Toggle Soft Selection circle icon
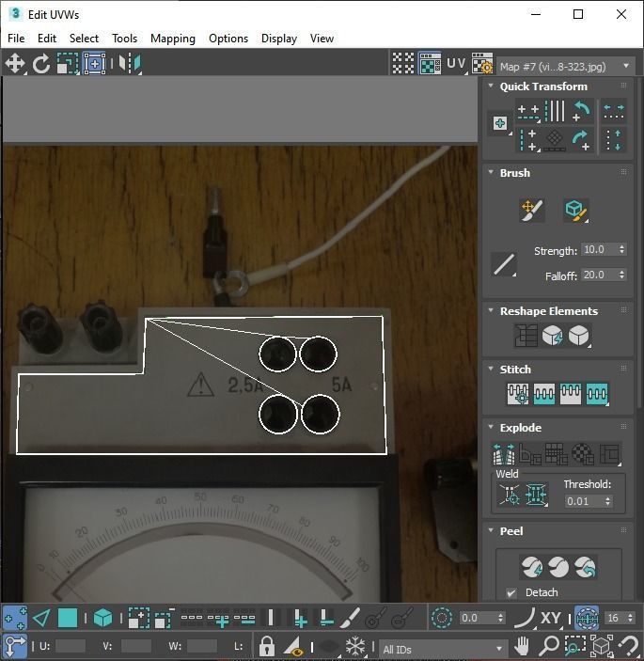The height and width of the screenshot is (661, 644). tap(441, 618)
